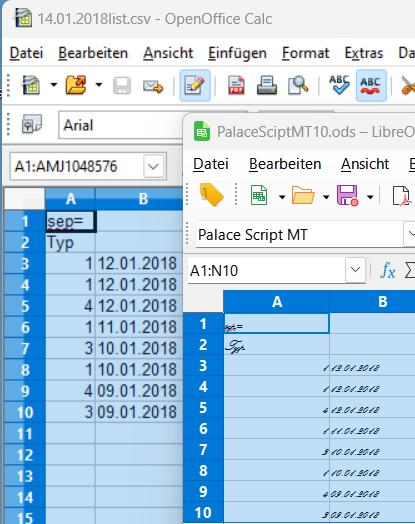Open the New document dropdown arrow in OpenOffice
This screenshot has height=524, width=415.
click(x=53, y=85)
